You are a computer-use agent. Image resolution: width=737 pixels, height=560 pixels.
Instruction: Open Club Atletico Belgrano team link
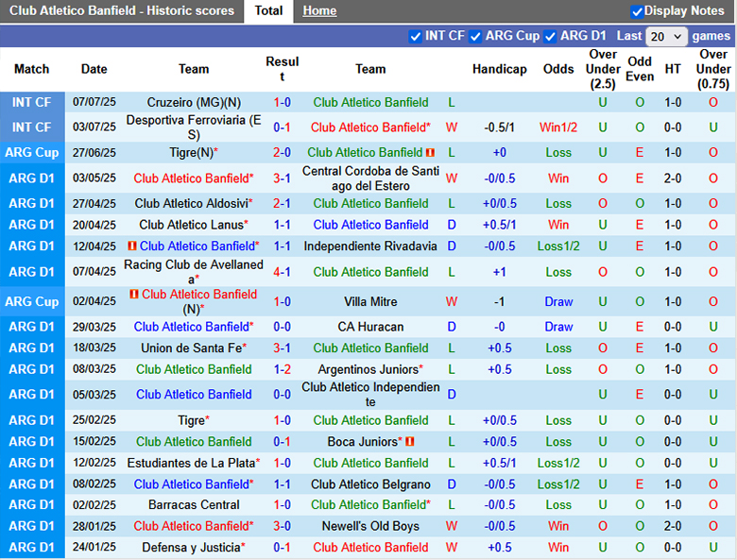coord(370,484)
